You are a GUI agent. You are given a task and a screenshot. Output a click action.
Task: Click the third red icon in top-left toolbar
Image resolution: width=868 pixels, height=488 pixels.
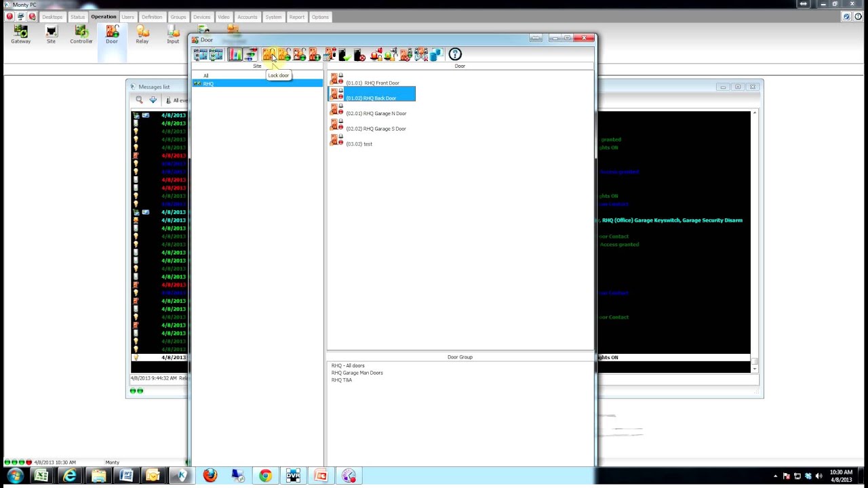coord(32,17)
